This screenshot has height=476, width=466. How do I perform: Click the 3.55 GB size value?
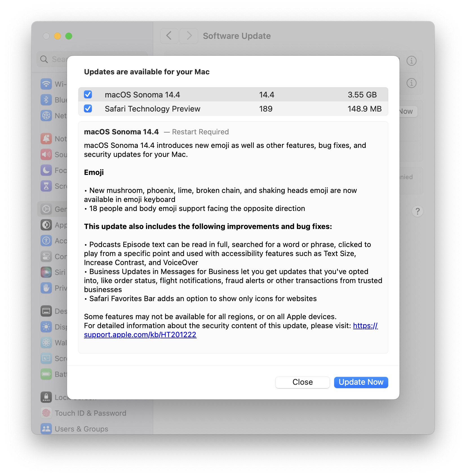(x=362, y=95)
